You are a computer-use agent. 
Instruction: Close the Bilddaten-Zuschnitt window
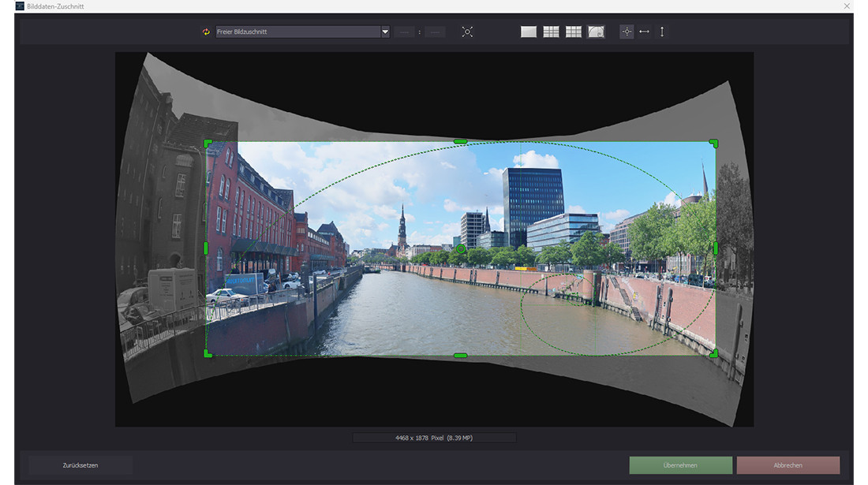click(847, 6)
